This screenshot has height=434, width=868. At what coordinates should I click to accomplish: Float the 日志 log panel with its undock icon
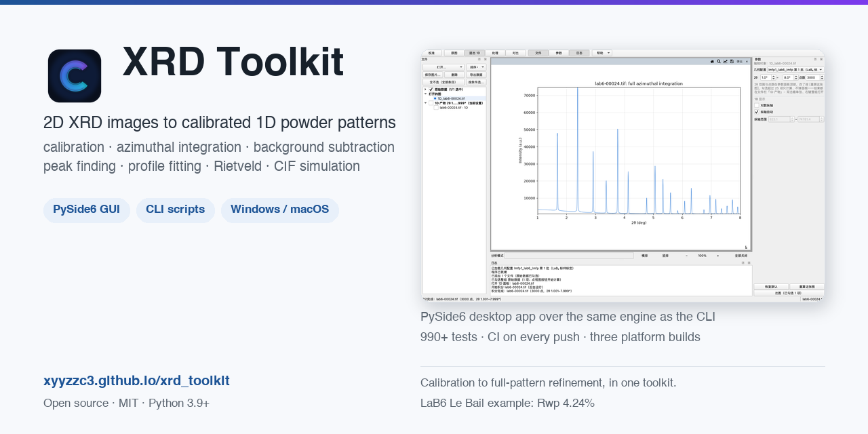pyautogui.click(x=743, y=263)
